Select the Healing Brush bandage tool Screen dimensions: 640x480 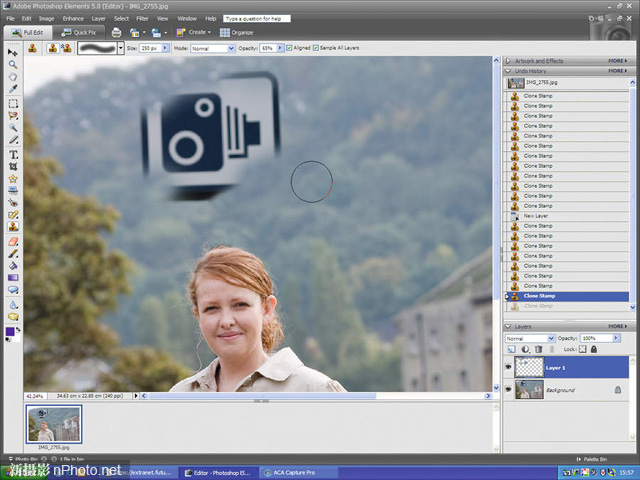[13, 215]
